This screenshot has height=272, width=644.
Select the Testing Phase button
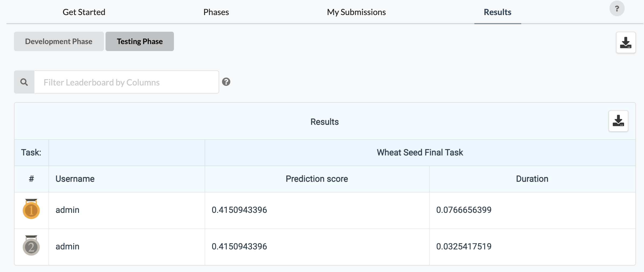click(x=139, y=41)
